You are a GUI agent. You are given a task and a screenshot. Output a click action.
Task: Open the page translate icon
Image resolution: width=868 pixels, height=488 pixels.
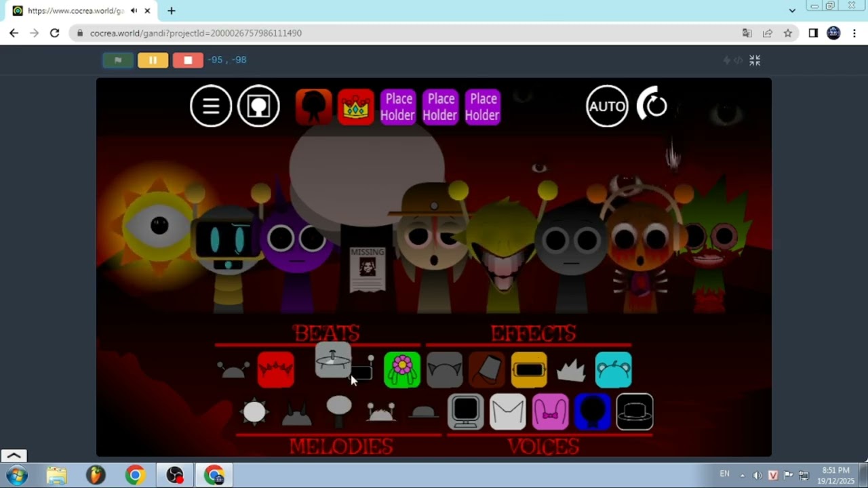pyautogui.click(x=747, y=33)
